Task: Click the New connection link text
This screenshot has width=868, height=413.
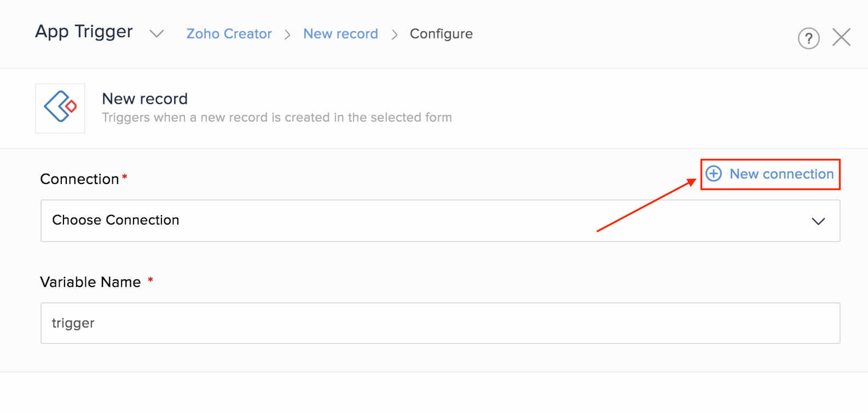Action: [782, 174]
